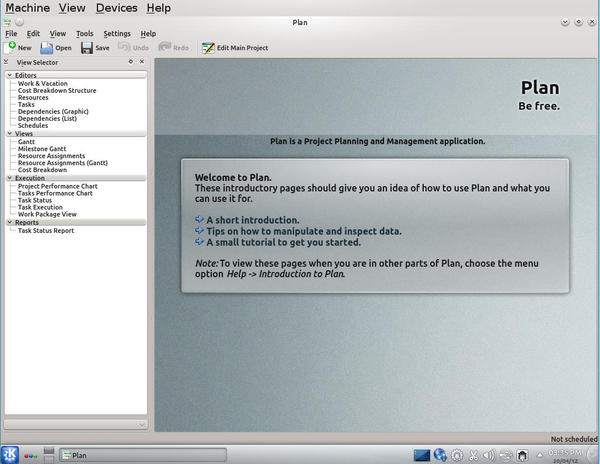Open the Gantt view
600x464 pixels.
click(26, 142)
